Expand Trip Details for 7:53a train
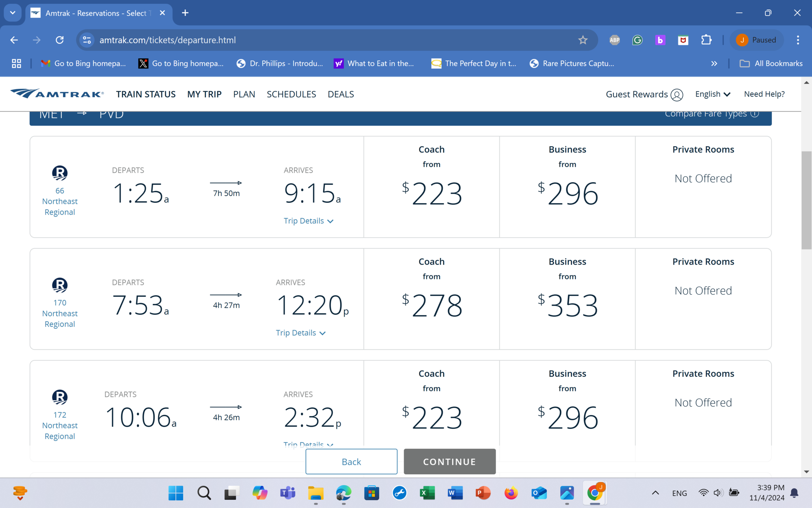Viewport: 812px width, 508px height. (300, 333)
